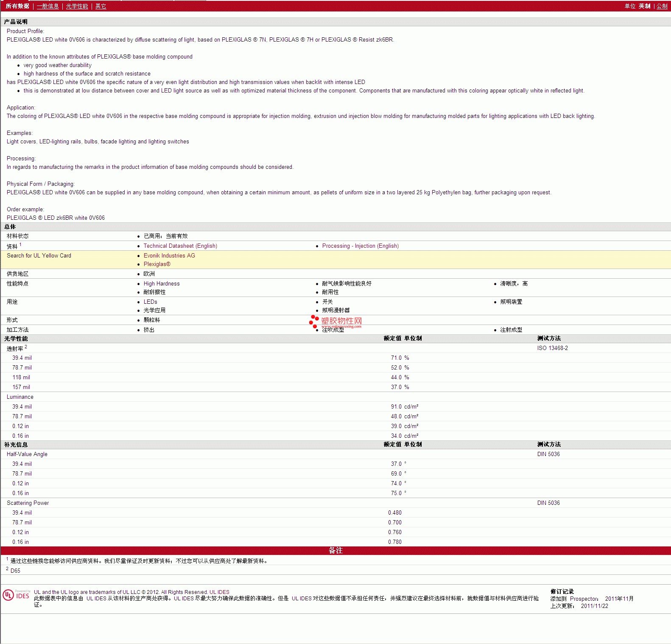The height and width of the screenshot is (644, 671).
Task: Select 英制 units
Action: point(644,6)
